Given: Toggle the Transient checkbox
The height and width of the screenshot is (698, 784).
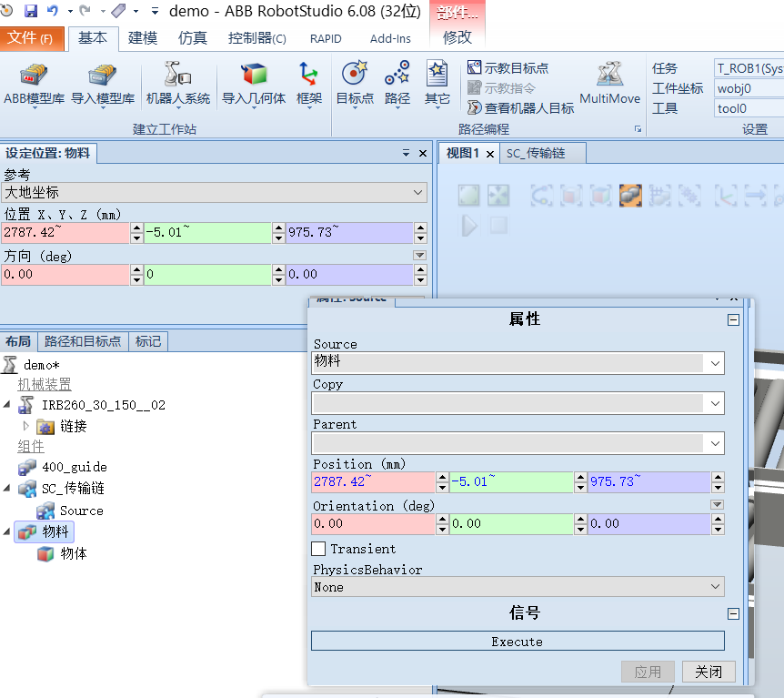Looking at the screenshot, I should [x=318, y=549].
